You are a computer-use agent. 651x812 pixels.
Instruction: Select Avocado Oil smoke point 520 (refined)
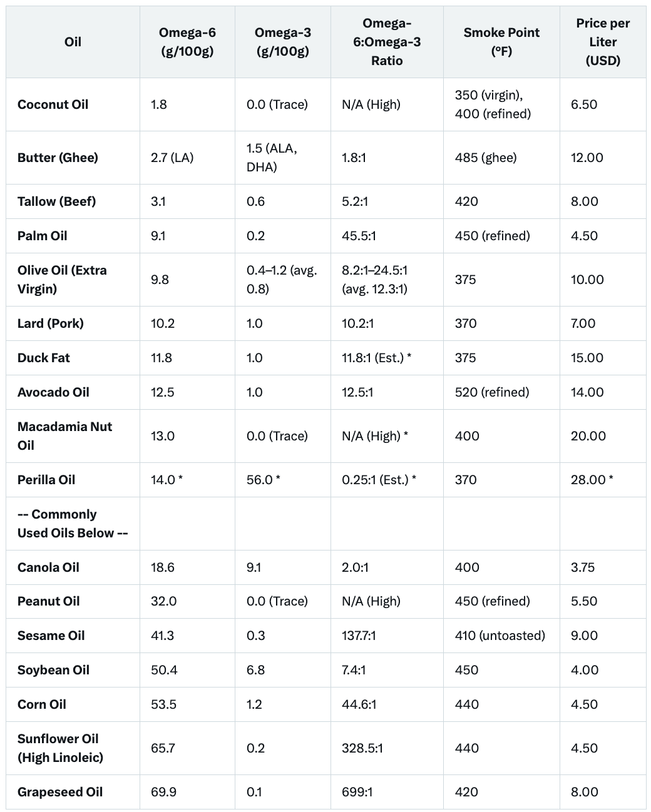tap(492, 392)
